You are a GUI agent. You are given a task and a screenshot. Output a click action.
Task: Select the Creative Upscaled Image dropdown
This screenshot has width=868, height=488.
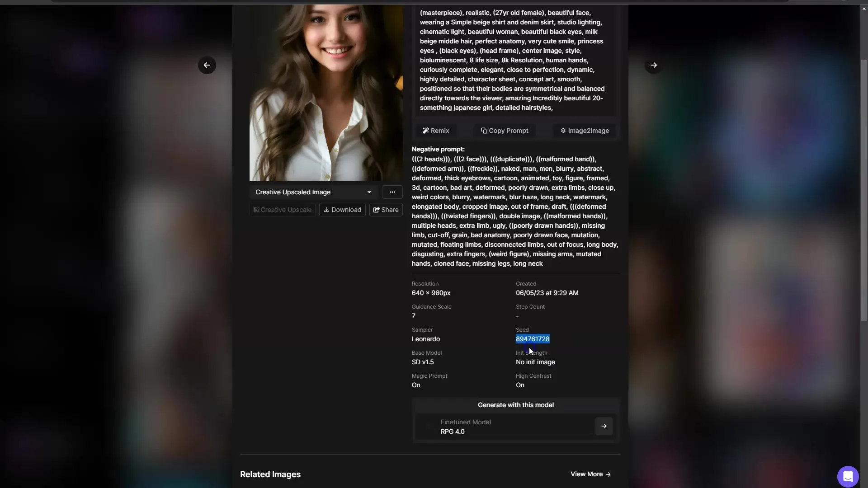pos(368,192)
